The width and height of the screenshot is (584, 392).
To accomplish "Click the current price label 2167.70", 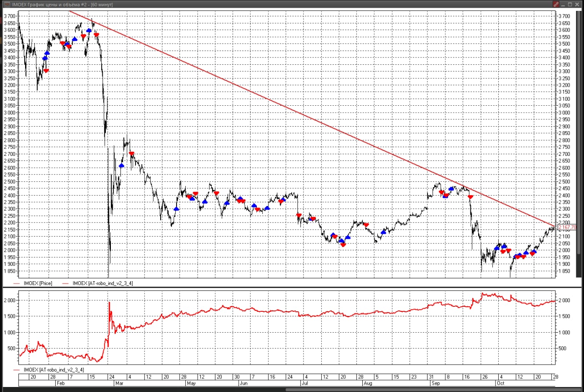I will click(x=567, y=227).
